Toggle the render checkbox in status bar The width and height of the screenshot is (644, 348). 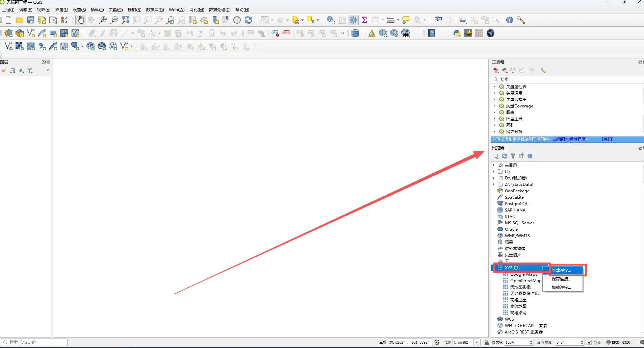coord(589,342)
